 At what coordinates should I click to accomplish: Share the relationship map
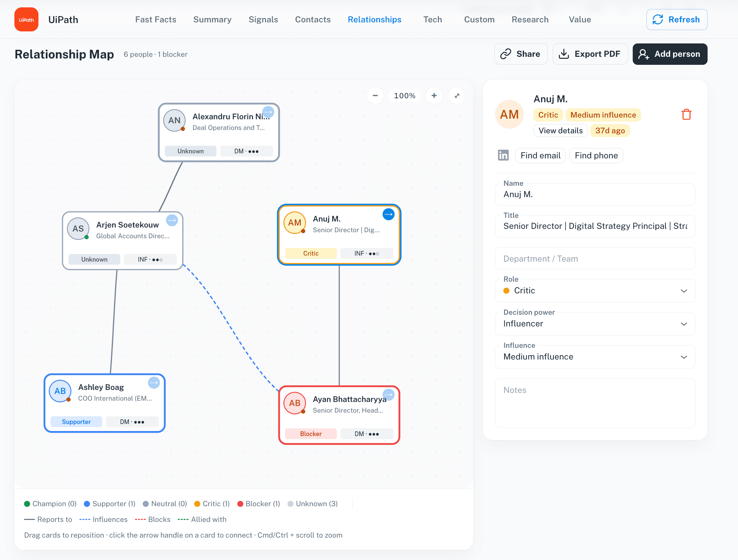[x=521, y=54]
